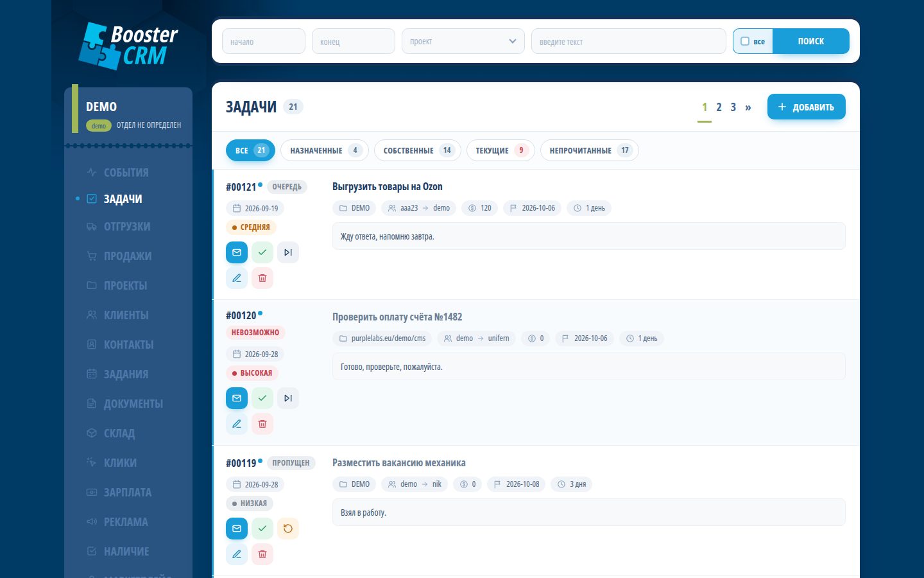Open mail icon for task #00120
This screenshot has height=578, width=924.
pyautogui.click(x=237, y=398)
